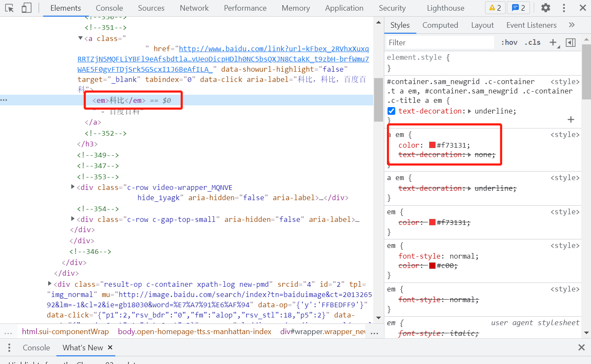Click the messages count badge
Viewport: 591px width, 364px height.
point(519,8)
